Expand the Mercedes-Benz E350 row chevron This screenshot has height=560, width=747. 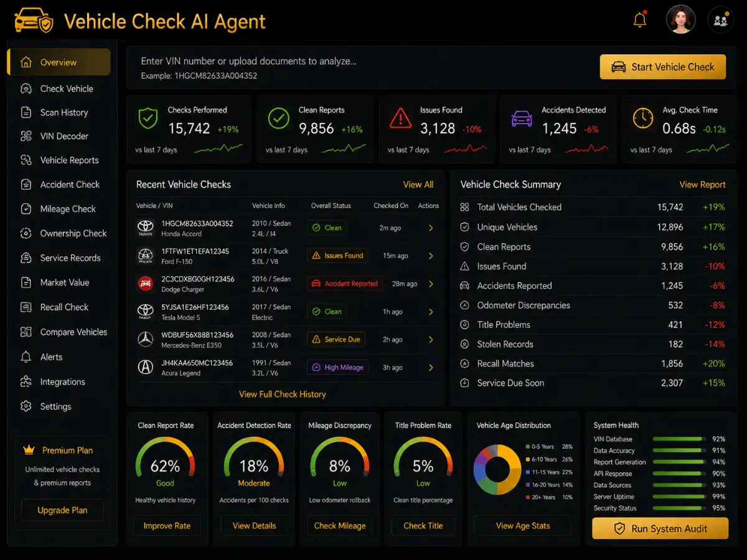click(x=431, y=340)
